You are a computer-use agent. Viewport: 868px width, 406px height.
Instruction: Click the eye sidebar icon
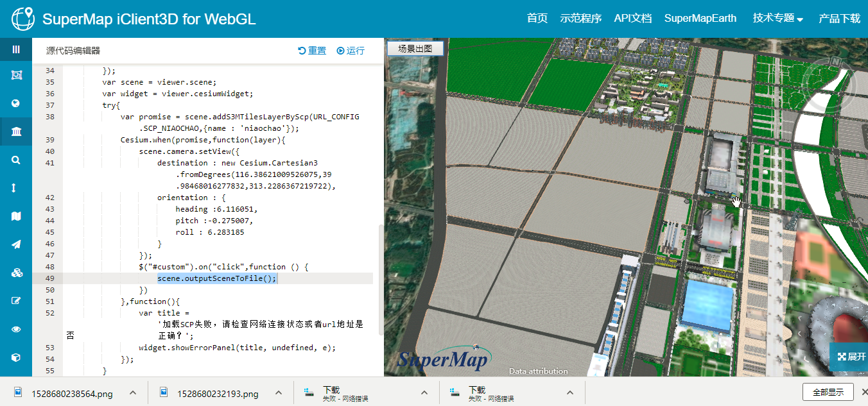[x=16, y=329]
